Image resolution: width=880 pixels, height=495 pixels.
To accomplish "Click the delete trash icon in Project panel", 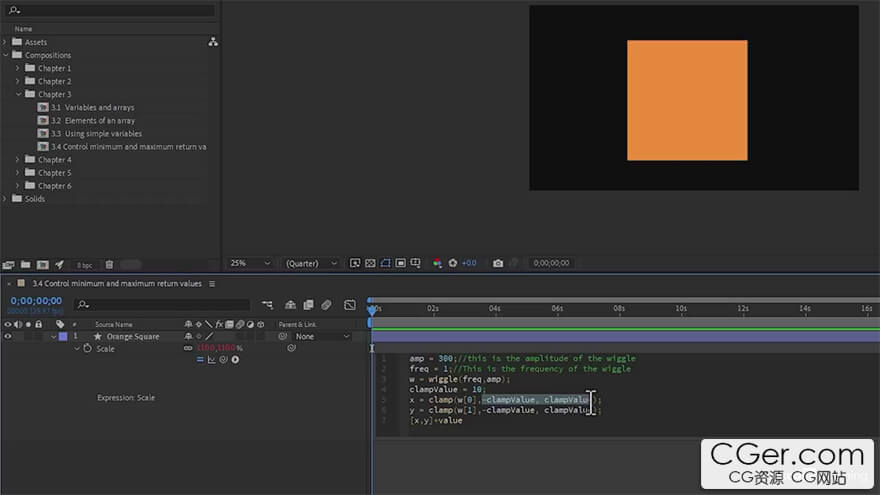I will [x=109, y=265].
